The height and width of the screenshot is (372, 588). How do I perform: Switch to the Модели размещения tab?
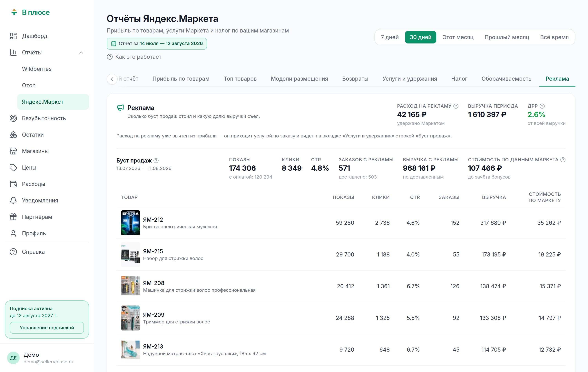point(299,79)
